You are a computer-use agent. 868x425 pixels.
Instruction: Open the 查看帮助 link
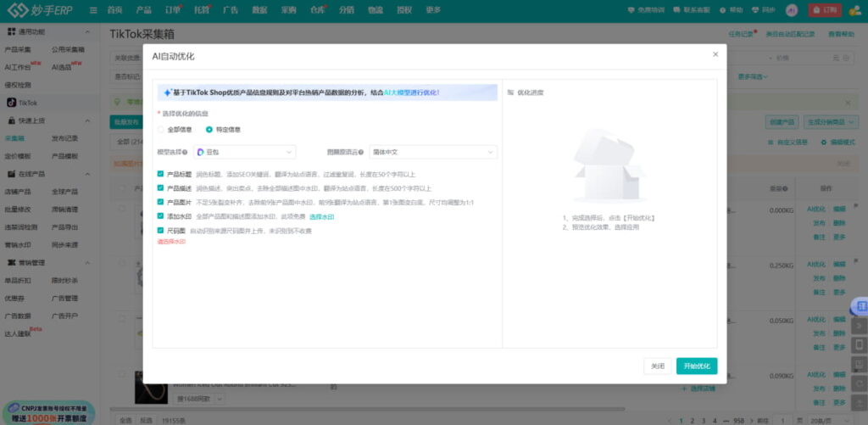coord(842,34)
